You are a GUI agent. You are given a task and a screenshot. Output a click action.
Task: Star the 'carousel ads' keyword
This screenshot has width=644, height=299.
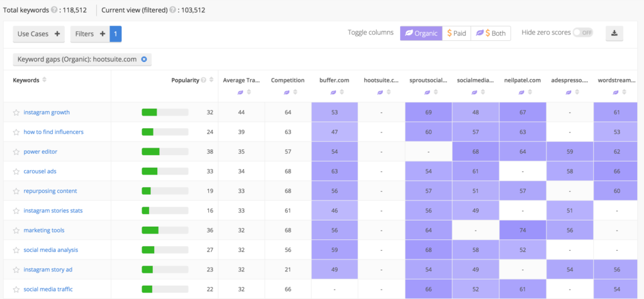16,171
